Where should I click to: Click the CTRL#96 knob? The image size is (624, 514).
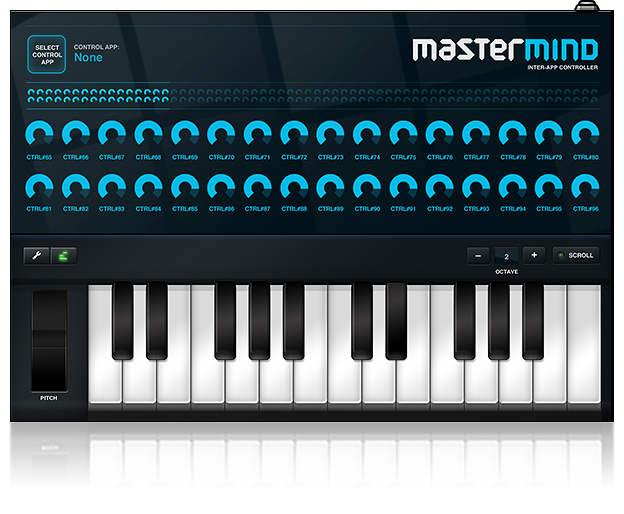pos(585,186)
